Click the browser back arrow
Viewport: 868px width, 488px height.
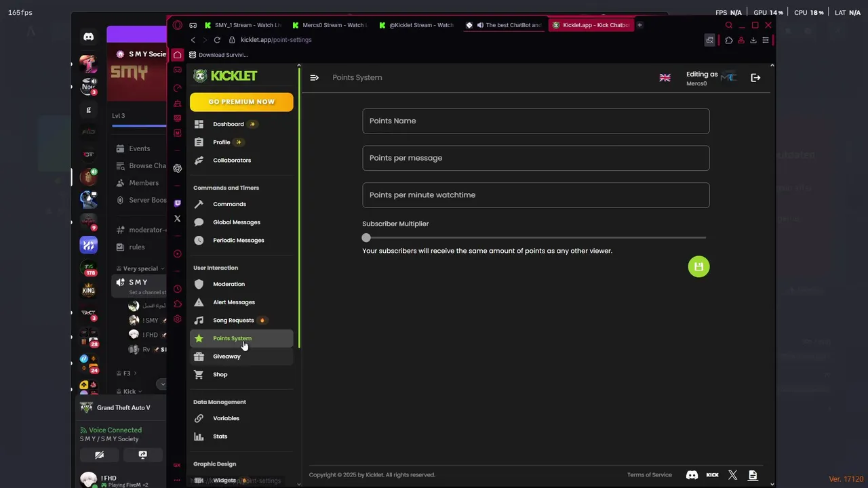(193, 40)
